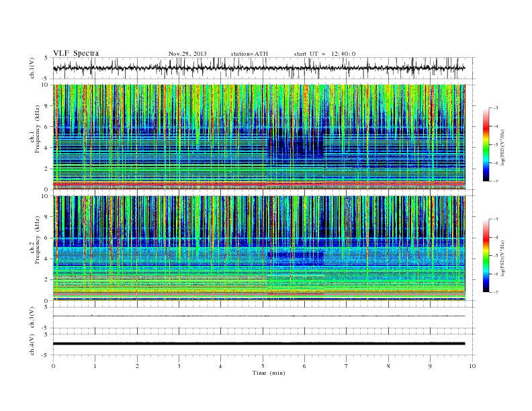532x411 pixels.
Task: Click the thick ch.4 waveform trace
Action: pos(259,344)
